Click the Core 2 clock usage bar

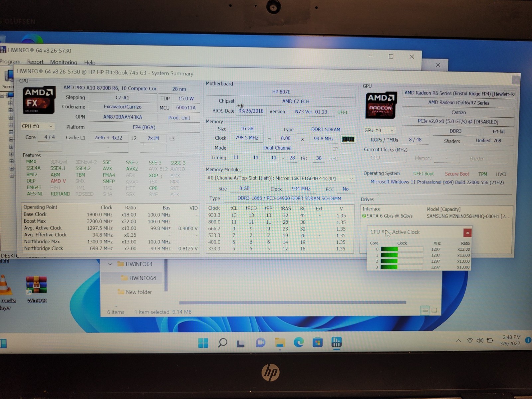click(402, 261)
